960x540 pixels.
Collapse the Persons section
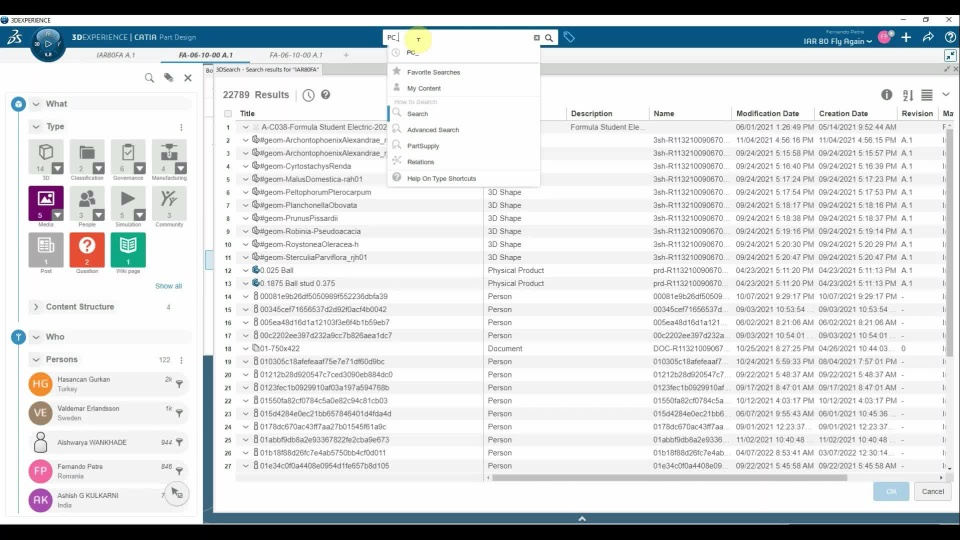pos(36,359)
